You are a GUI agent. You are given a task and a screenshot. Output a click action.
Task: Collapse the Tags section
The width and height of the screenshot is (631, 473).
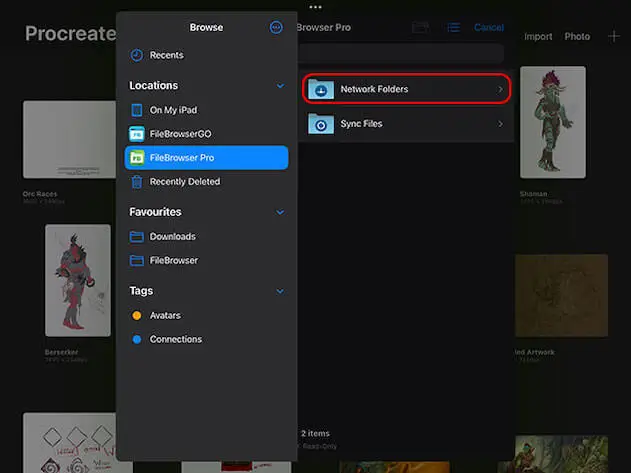point(280,291)
